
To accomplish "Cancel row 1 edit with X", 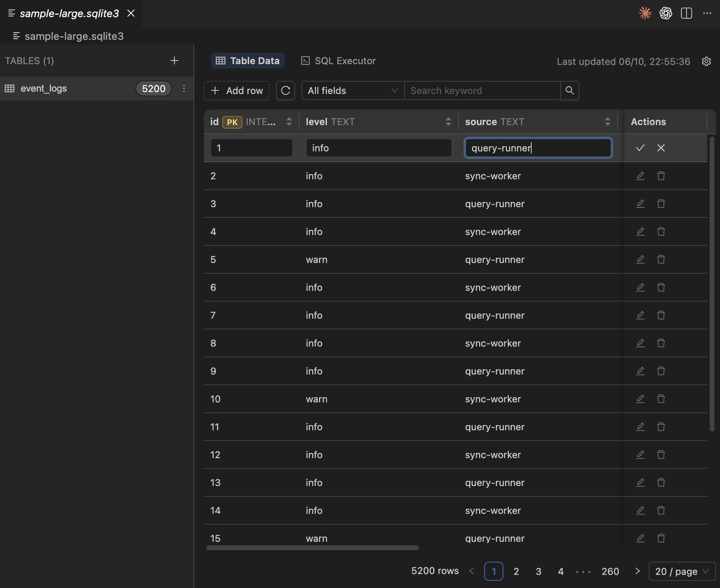I will [x=661, y=148].
